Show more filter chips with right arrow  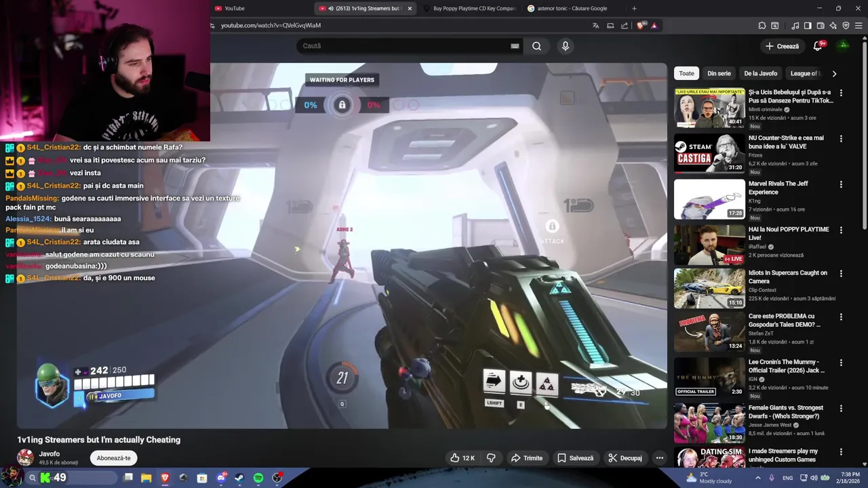point(834,73)
